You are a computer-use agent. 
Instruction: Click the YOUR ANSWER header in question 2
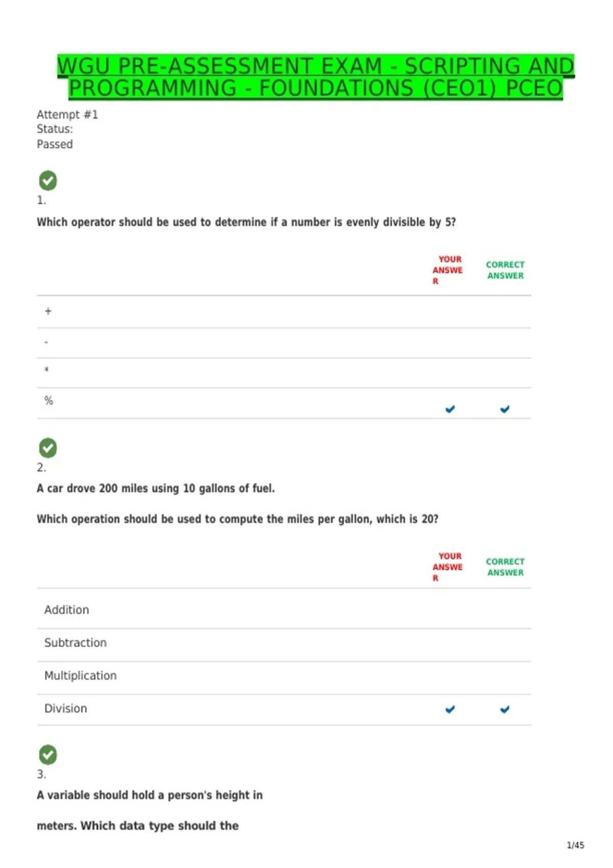(x=447, y=567)
